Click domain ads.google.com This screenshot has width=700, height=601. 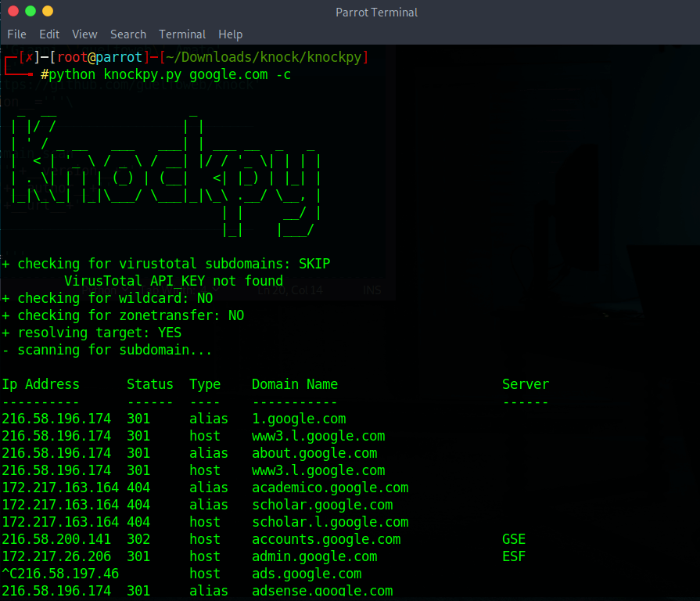(307, 574)
